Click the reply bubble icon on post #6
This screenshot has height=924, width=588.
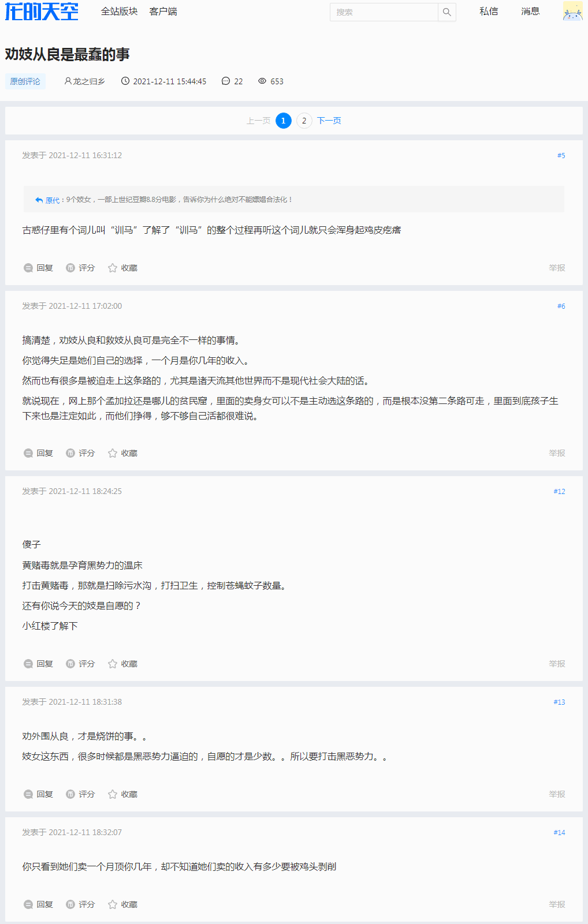coord(28,453)
